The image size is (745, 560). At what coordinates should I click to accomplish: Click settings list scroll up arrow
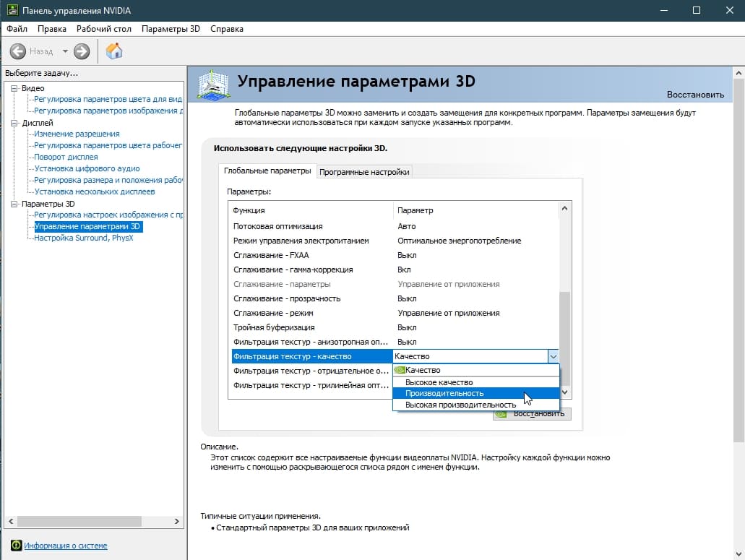click(564, 209)
